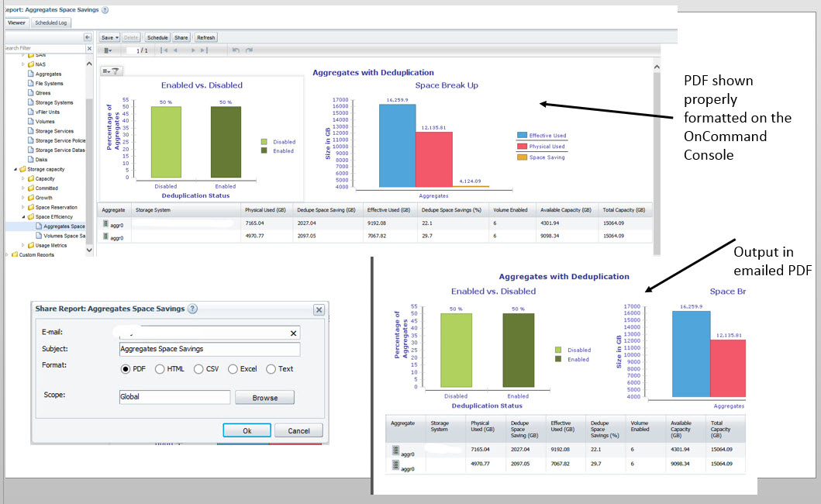Select Volumes Space Savings report in tree

click(x=60, y=236)
